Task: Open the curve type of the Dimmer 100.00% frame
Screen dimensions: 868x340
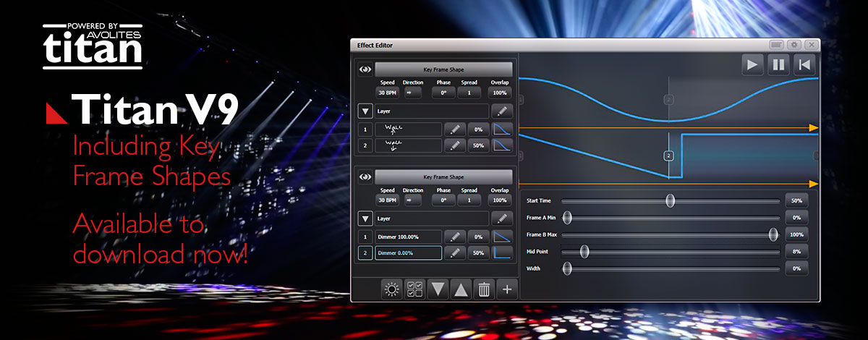Action: (x=502, y=237)
